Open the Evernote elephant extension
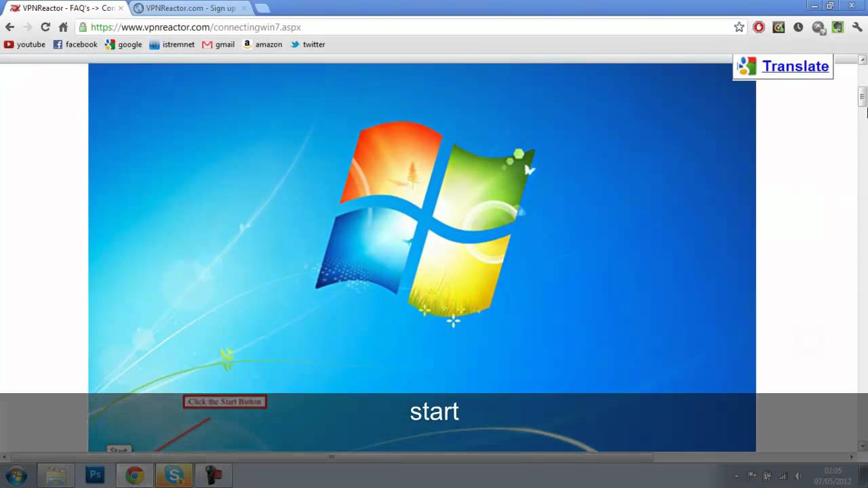 (838, 27)
